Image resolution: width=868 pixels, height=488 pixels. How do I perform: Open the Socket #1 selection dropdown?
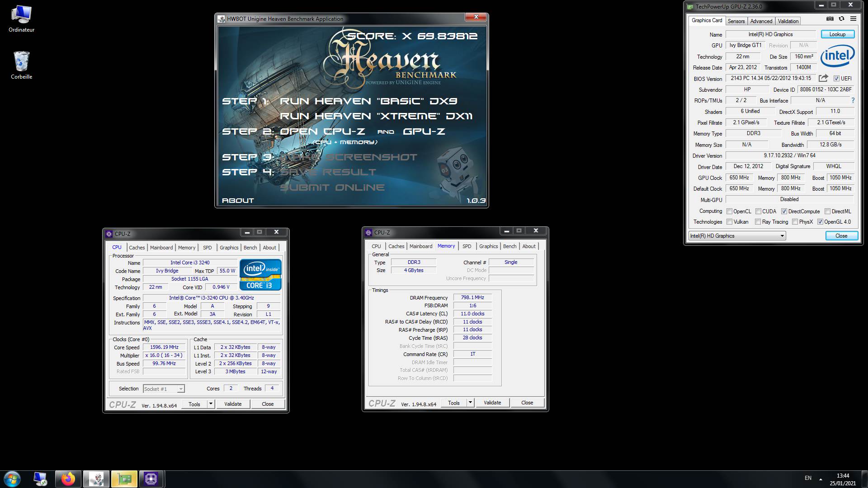(x=164, y=389)
